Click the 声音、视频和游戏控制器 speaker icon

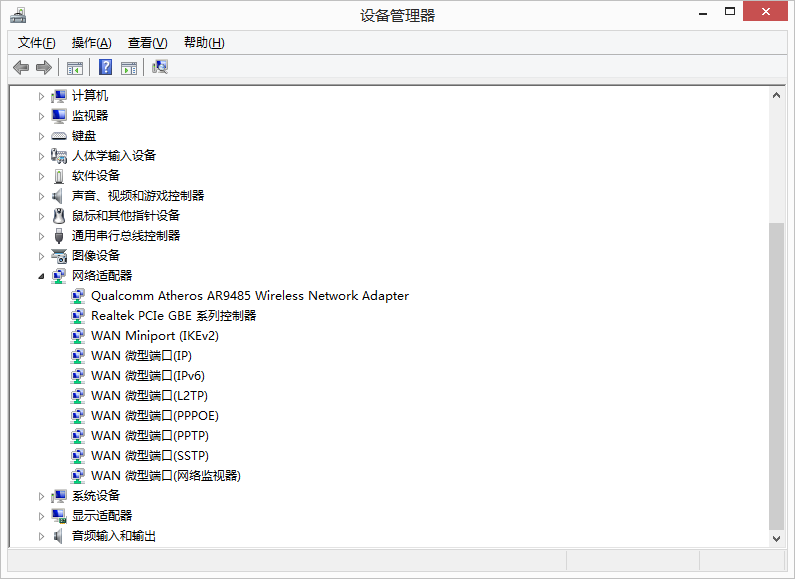pos(58,196)
